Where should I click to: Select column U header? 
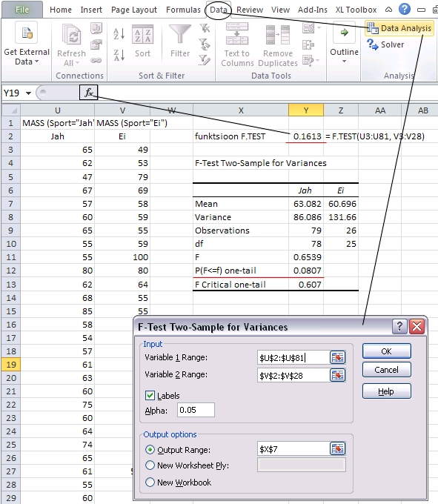point(58,110)
